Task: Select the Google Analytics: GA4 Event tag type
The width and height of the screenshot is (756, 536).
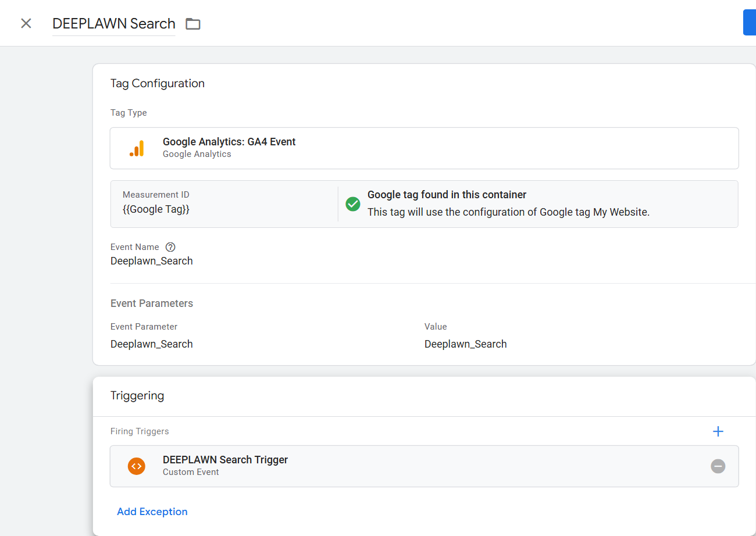Action: (425, 148)
